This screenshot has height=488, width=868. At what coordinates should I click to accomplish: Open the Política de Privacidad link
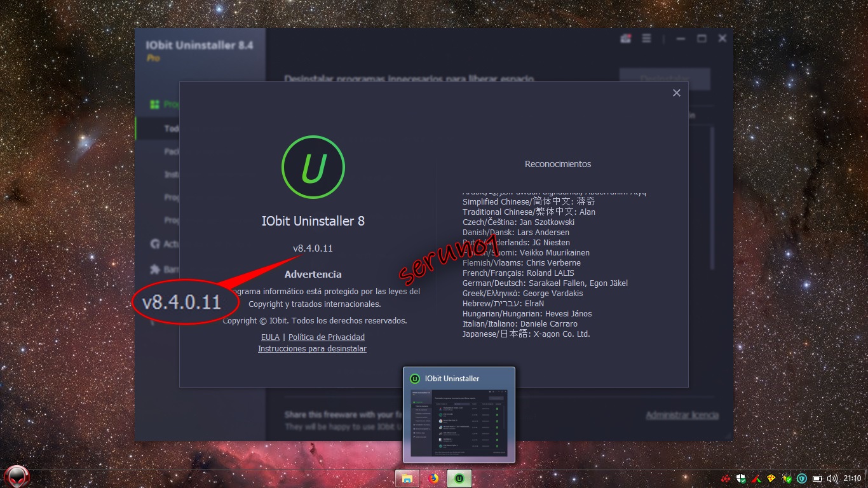(x=327, y=337)
